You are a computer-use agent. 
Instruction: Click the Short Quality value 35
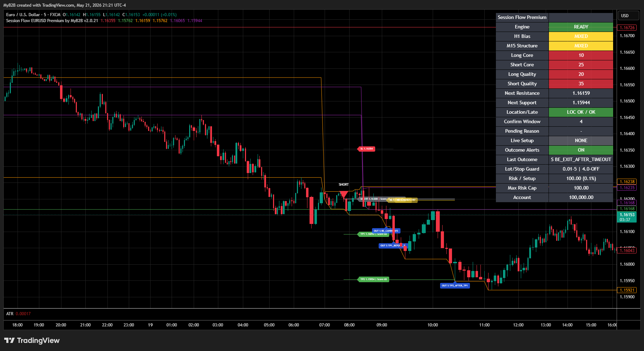(x=581, y=84)
